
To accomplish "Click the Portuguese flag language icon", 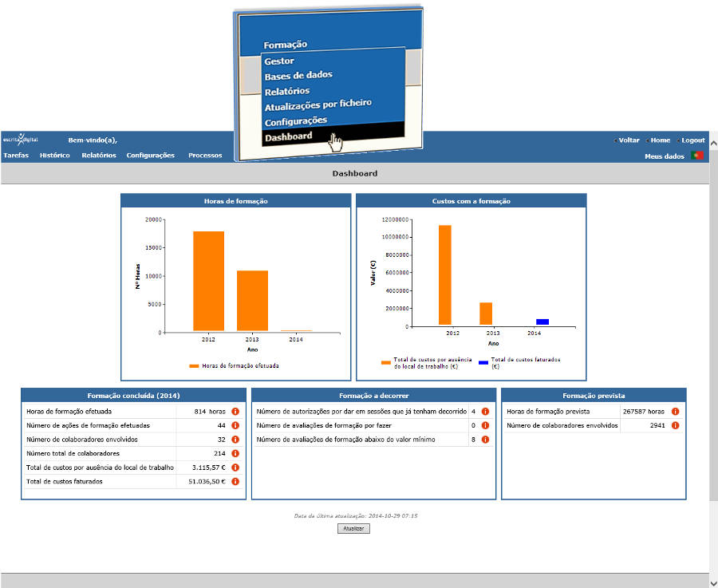I will 697,156.
